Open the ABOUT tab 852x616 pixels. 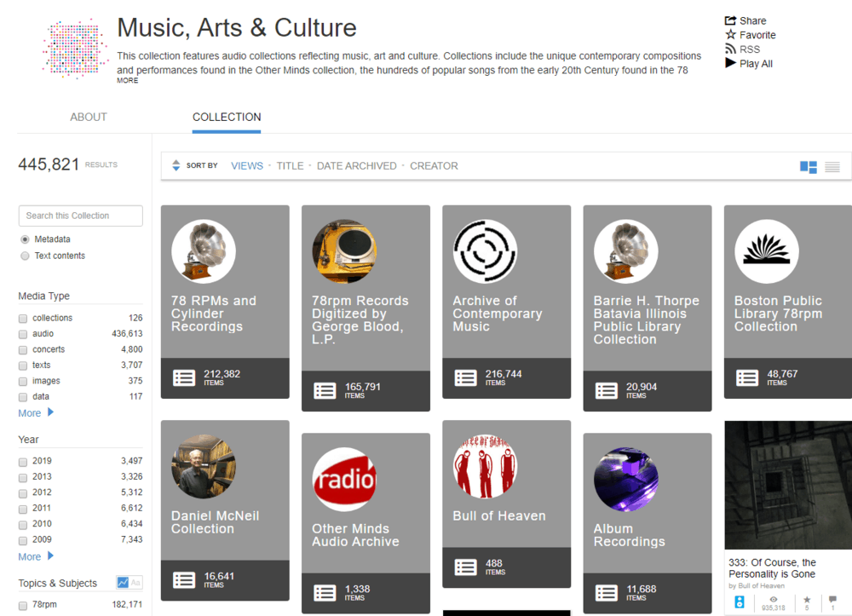click(88, 117)
